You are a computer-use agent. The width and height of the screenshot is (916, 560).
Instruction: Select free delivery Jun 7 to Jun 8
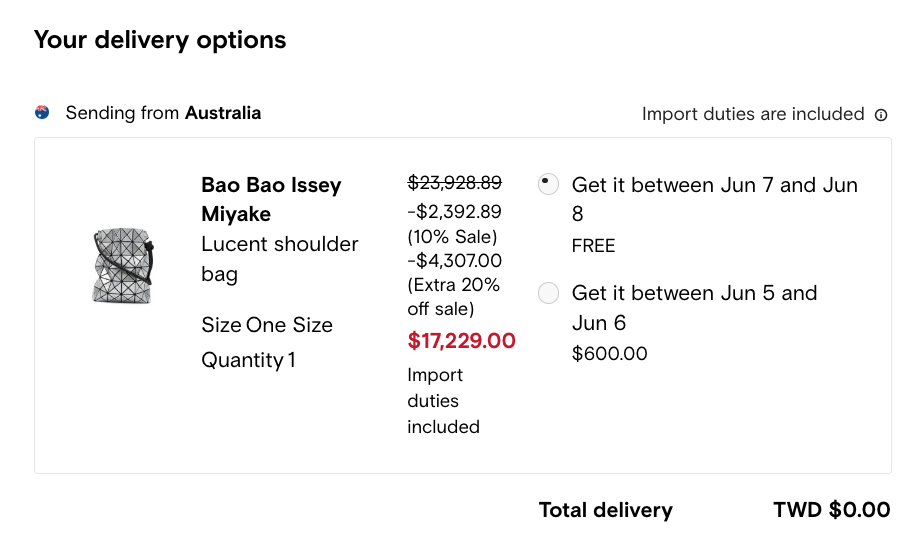pyautogui.click(x=548, y=185)
